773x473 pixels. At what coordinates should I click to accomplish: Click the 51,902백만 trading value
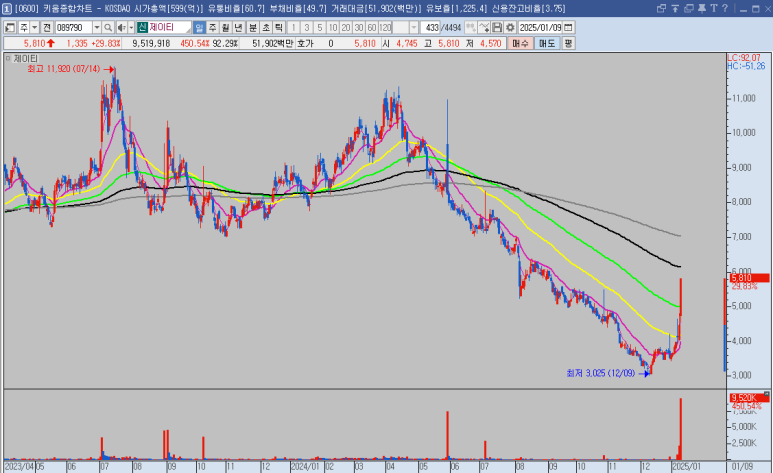pyautogui.click(x=273, y=43)
